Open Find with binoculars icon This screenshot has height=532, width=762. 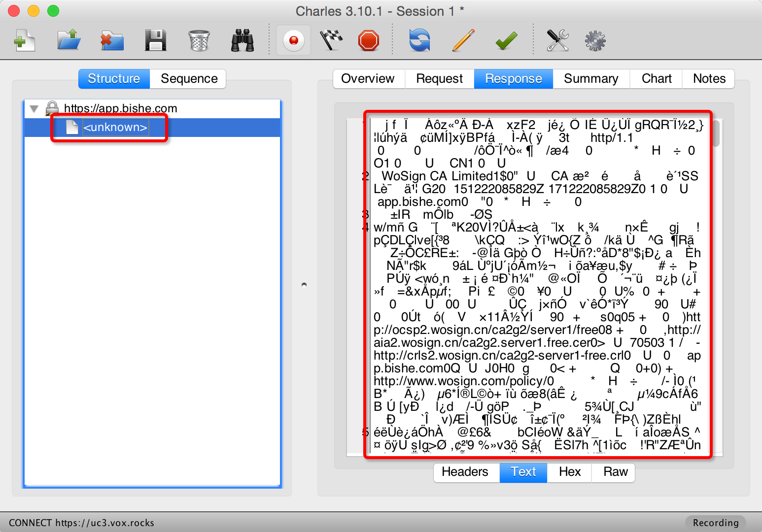pyautogui.click(x=242, y=40)
